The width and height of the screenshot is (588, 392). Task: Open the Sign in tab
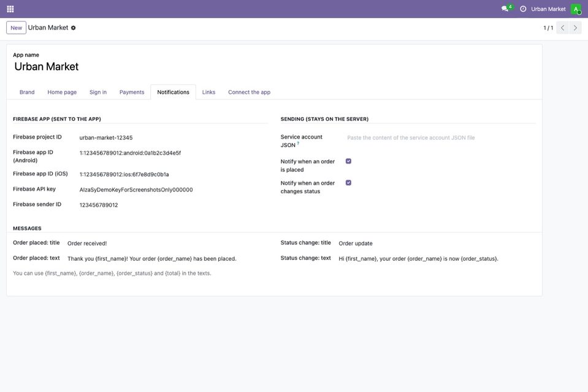[x=98, y=92]
